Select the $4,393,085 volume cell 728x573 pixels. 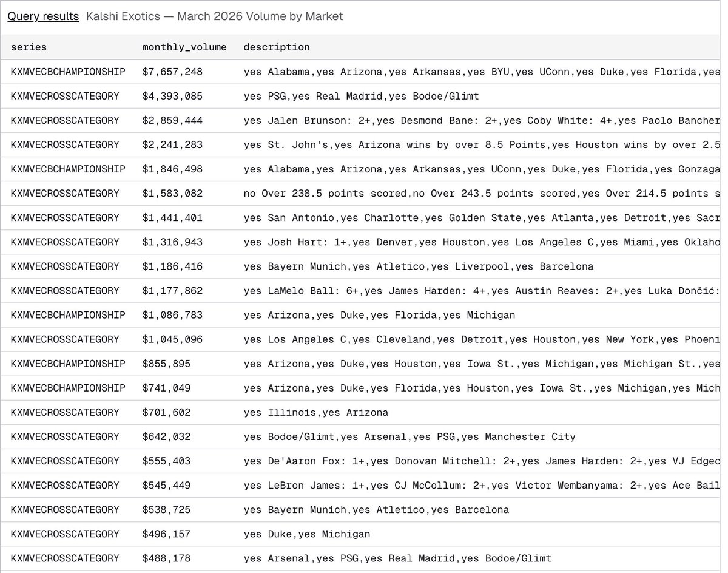pyautogui.click(x=172, y=96)
